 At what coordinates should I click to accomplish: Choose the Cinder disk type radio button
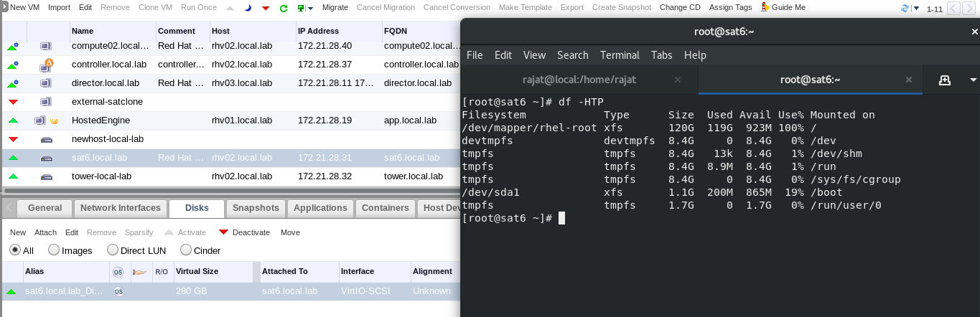pos(186,250)
